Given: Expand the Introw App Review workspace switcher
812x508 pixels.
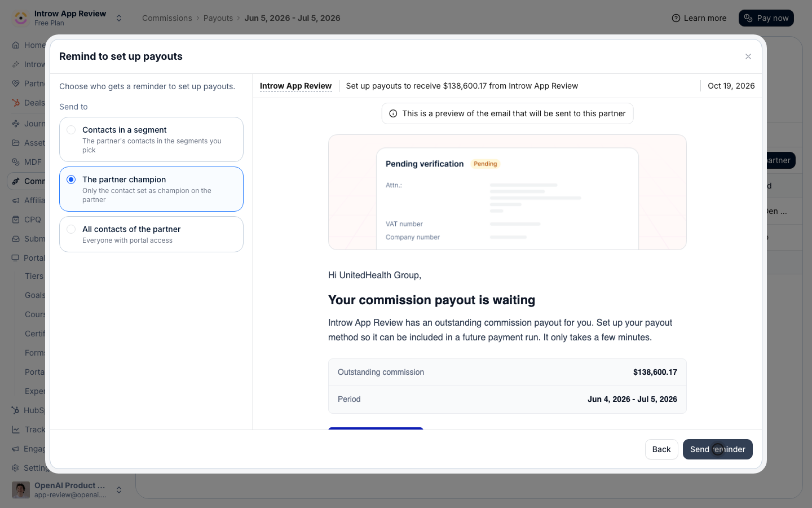Looking at the screenshot, I should [119, 18].
